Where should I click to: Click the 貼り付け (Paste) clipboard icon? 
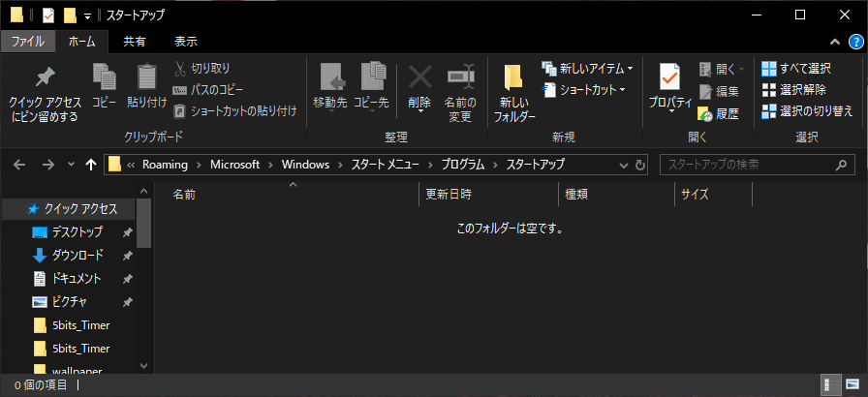146,76
